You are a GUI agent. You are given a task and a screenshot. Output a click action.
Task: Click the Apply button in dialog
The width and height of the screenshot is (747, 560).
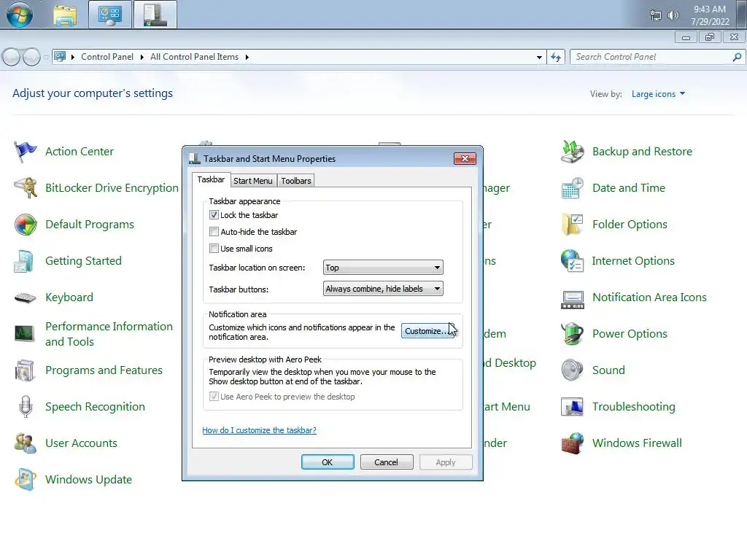pos(446,462)
